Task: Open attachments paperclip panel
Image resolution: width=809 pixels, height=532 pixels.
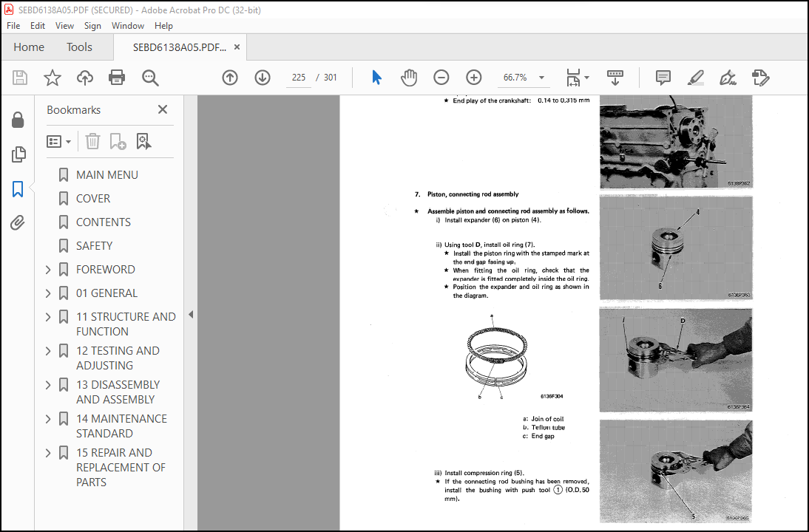Action: tap(18, 222)
